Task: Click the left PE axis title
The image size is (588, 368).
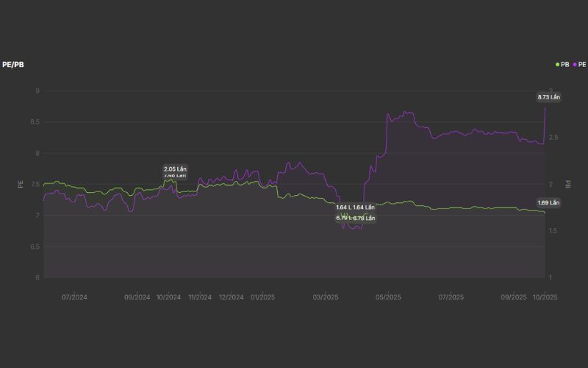Action: (x=21, y=184)
